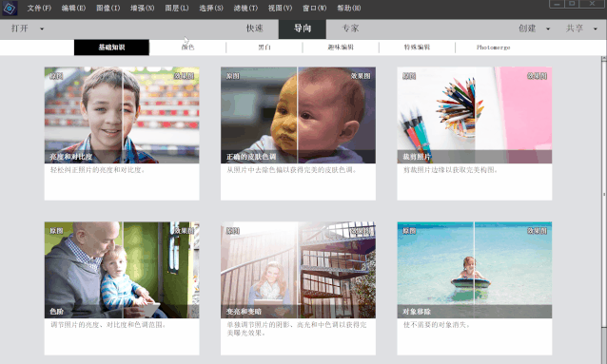Expand the 共享 dropdown arrow
The width and height of the screenshot is (607, 364).
point(595,29)
